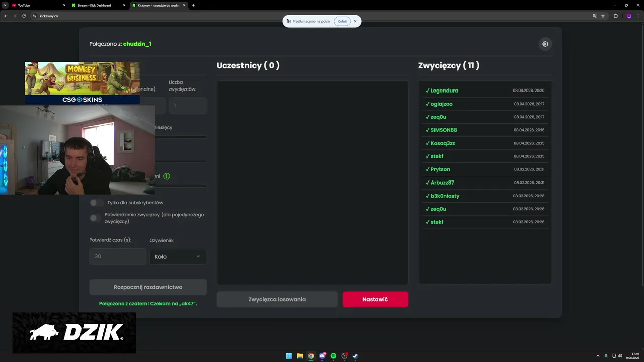Viewport: 644px width, 362px height.
Task: Open File Explorer from the taskbar
Action: tap(300, 356)
